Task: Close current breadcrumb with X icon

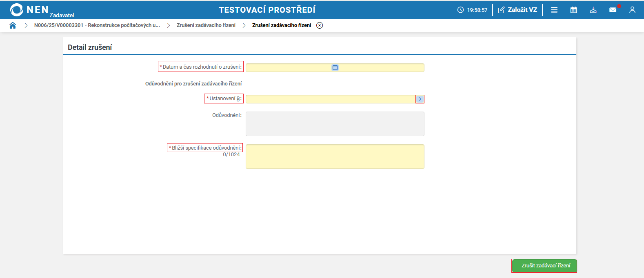Action: click(320, 25)
